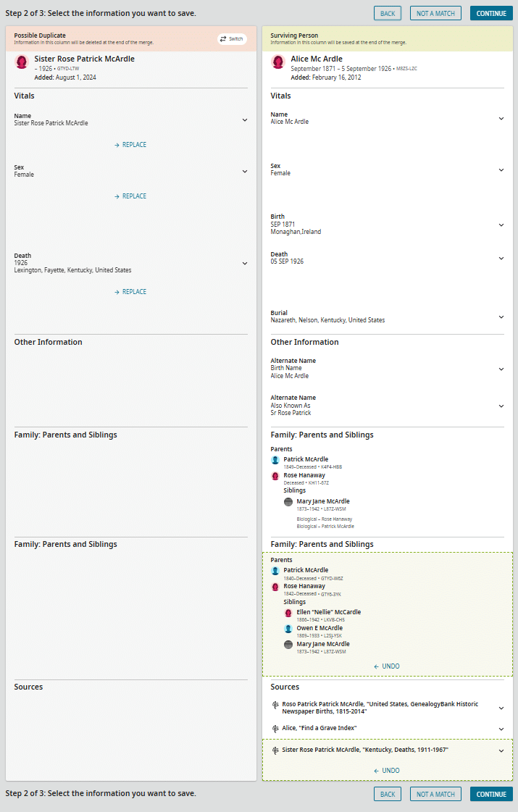The image size is (518, 812).
Task: Replace name with Sister Rose Patrick McArdle
Action: [130, 145]
